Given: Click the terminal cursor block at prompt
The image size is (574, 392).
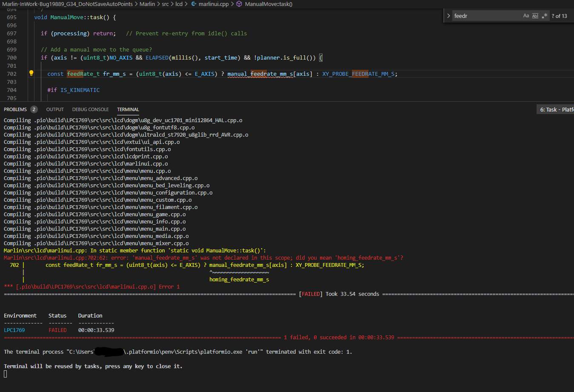Looking at the screenshot, I should click(x=6, y=374).
